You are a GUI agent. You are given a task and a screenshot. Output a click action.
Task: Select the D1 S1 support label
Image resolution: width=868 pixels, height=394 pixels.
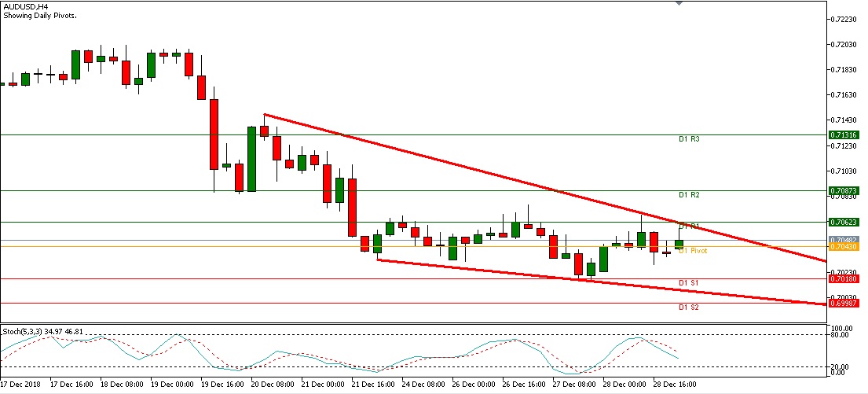pyautogui.click(x=689, y=282)
